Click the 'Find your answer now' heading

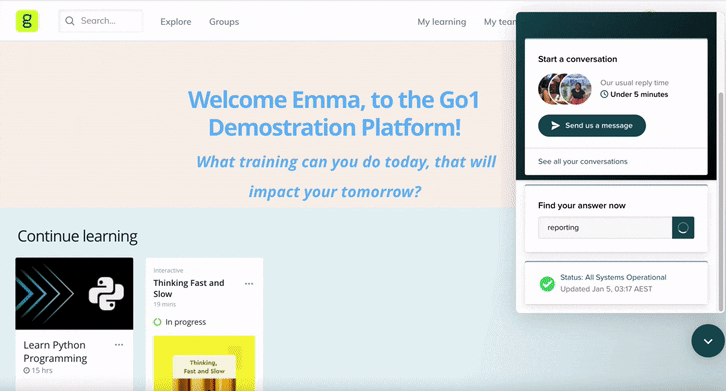point(582,205)
